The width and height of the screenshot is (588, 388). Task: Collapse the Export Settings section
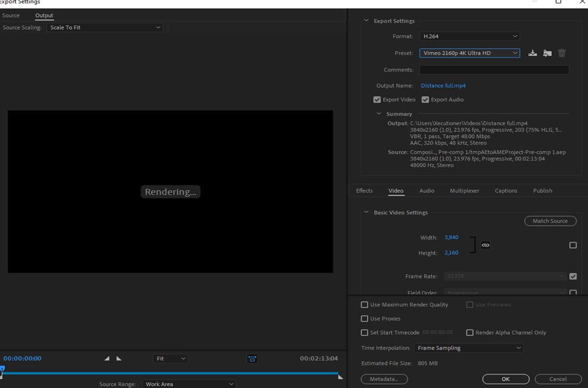pyautogui.click(x=366, y=21)
